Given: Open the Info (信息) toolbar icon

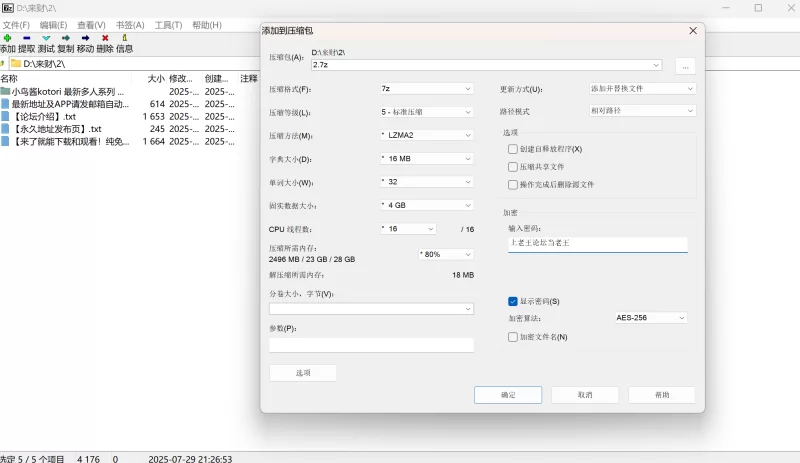Looking at the screenshot, I should coord(124,38).
